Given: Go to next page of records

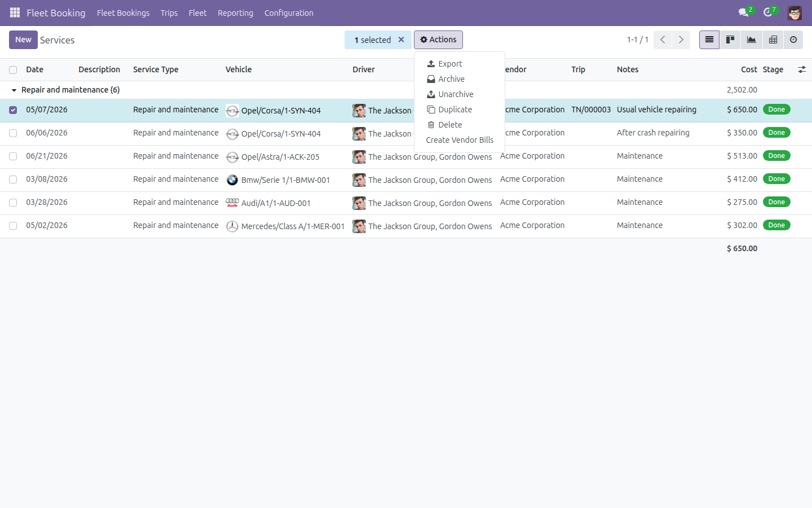Looking at the screenshot, I should click(x=681, y=40).
